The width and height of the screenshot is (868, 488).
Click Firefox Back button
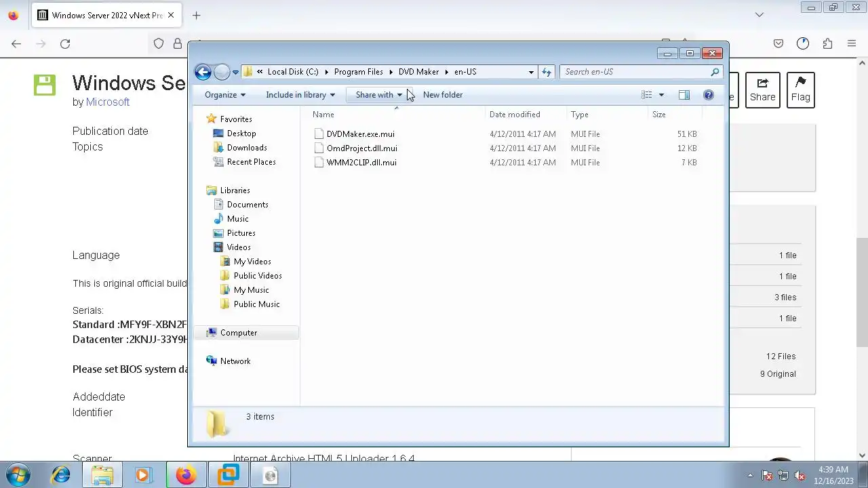[16, 43]
